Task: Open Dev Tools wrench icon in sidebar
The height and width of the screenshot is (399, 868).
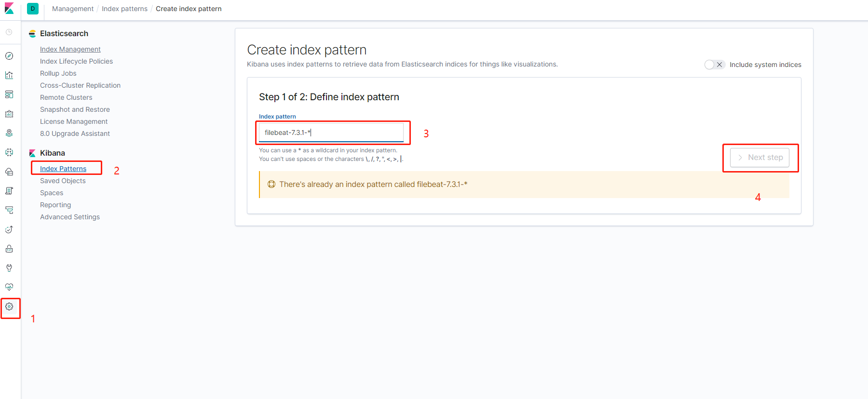Action: (9, 268)
